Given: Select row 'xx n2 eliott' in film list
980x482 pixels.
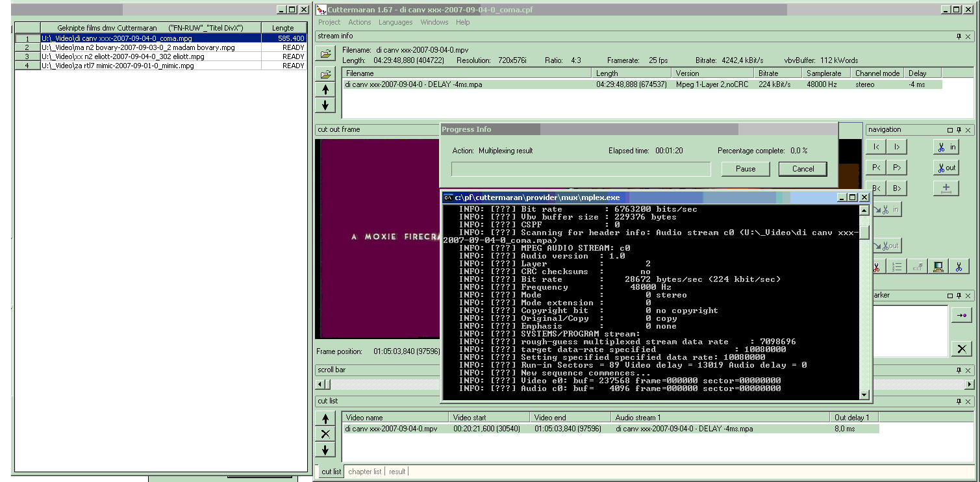Looking at the screenshot, I should tap(160, 57).
